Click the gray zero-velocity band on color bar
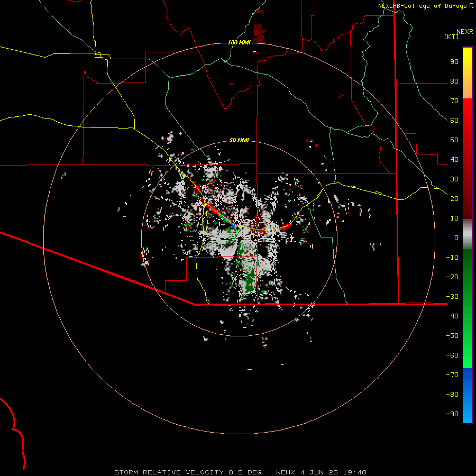 point(467,234)
